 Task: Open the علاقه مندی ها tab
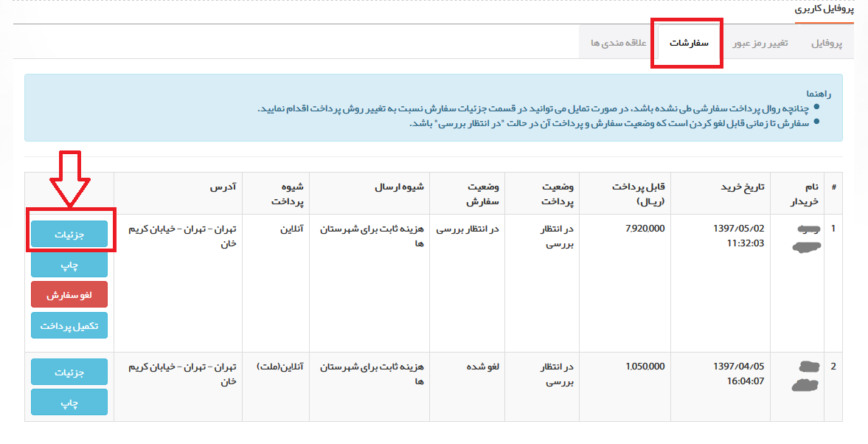tap(618, 44)
